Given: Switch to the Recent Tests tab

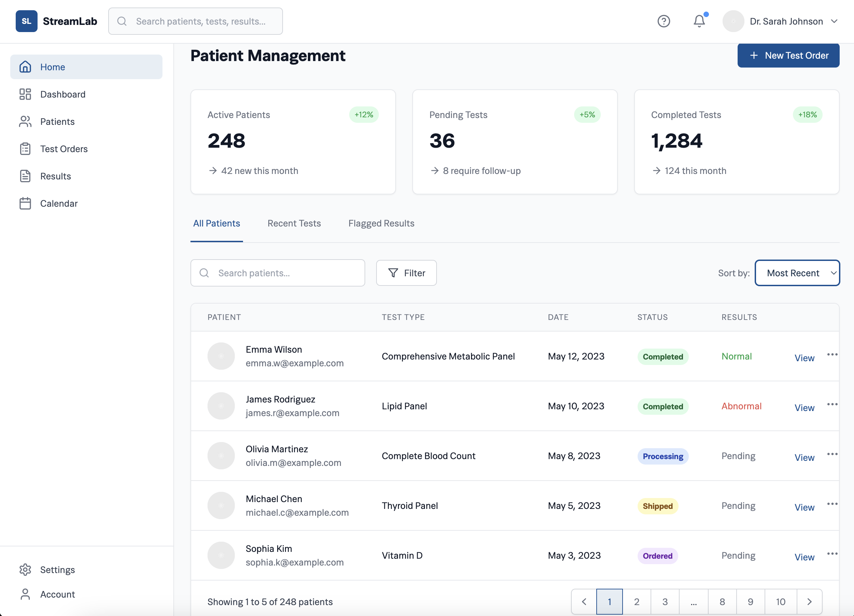Looking at the screenshot, I should (x=294, y=223).
